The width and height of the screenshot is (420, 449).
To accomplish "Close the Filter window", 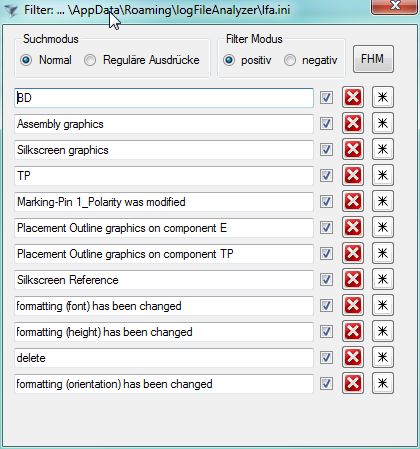I will 395,6.
